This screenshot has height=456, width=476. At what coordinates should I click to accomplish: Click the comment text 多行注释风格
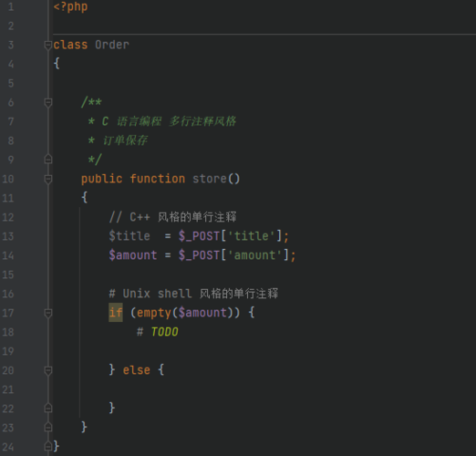coord(202,121)
